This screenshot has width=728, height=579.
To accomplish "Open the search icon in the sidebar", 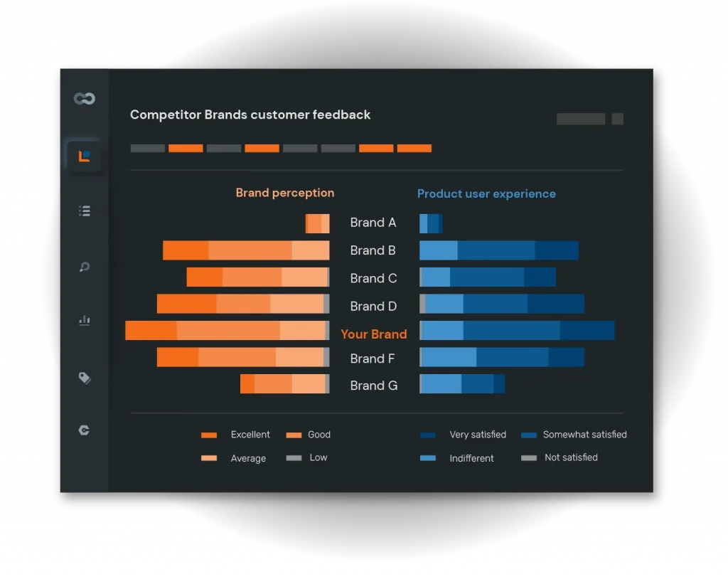I will [84, 267].
